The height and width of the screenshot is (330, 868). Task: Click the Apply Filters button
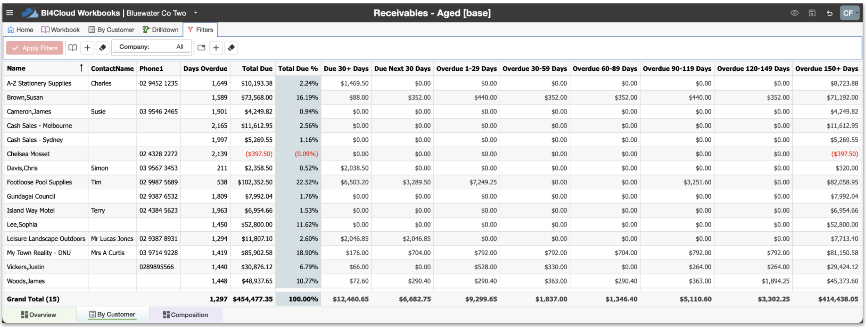(x=35, y=48)
